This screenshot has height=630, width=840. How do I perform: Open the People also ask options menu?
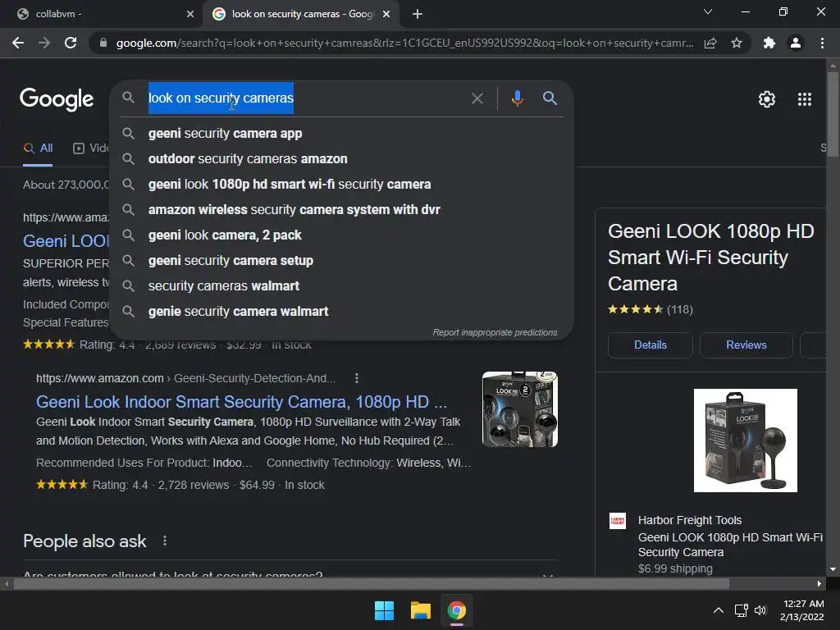[x=164, y=541]
